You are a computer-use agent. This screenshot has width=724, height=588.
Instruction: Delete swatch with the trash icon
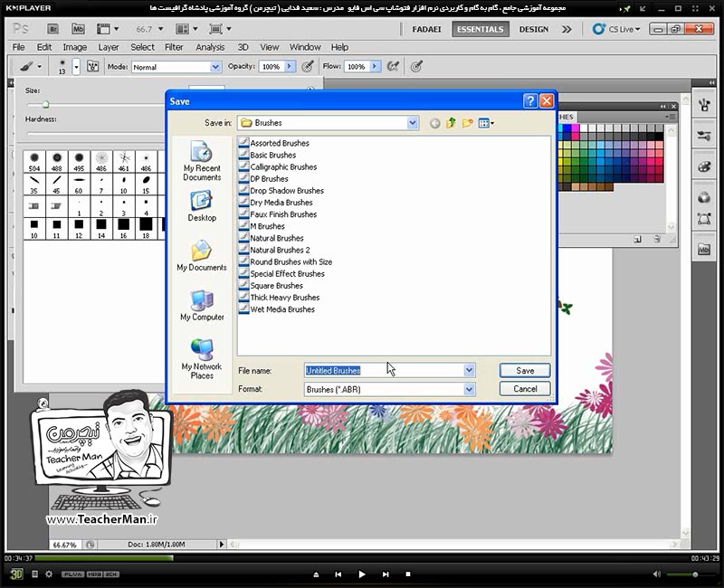pos(657,239)
